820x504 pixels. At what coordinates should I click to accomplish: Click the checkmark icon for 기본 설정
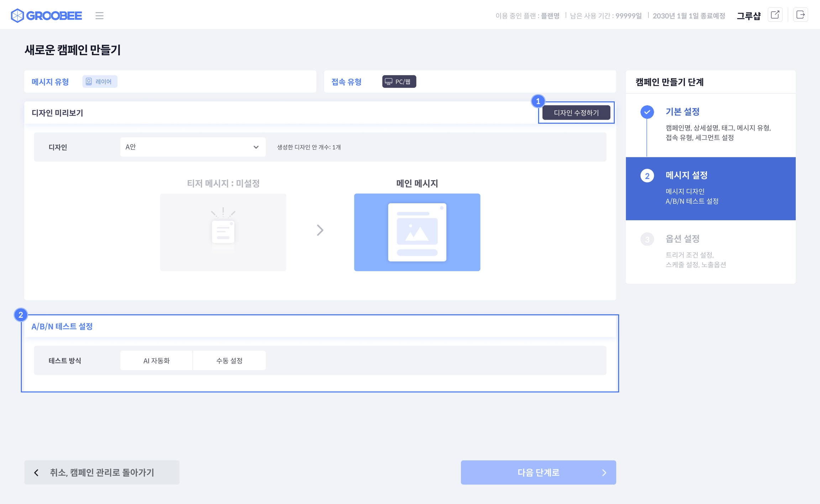tap(647, 112)
